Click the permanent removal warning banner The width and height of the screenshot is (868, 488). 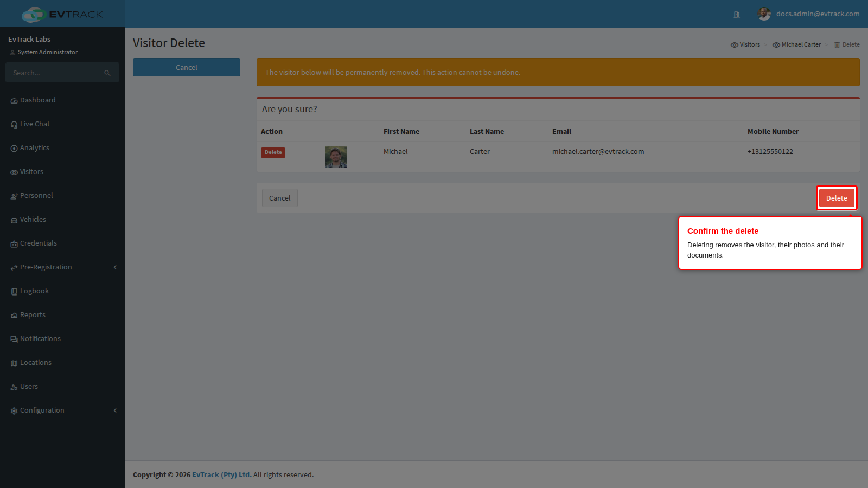click(x=558, y=72)
